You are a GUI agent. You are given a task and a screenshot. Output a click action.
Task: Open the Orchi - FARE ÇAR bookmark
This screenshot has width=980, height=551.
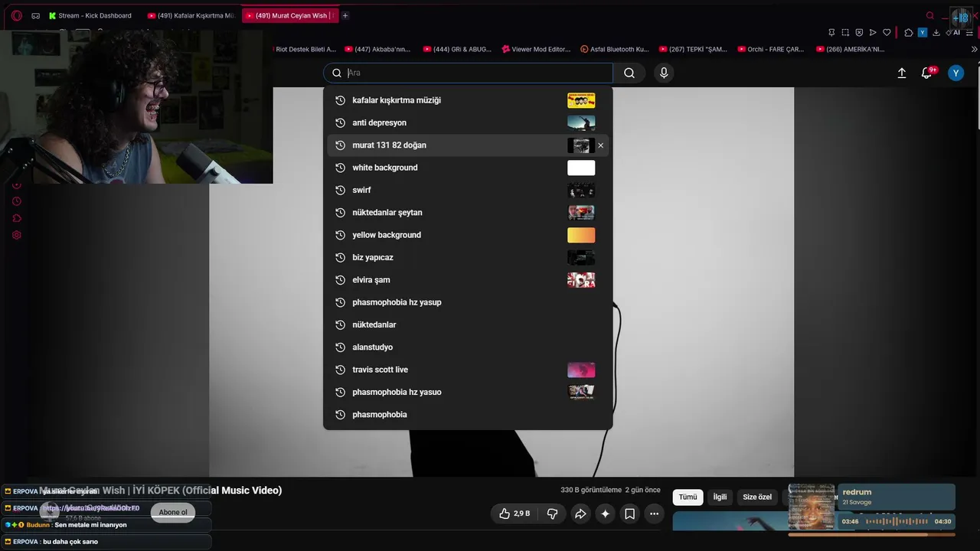(771, 49)
